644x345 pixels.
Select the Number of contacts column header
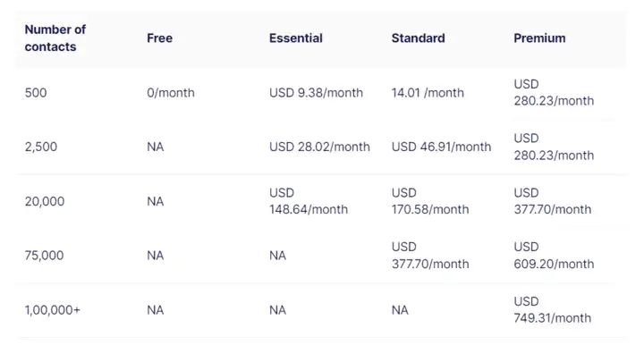pos(55,38)
